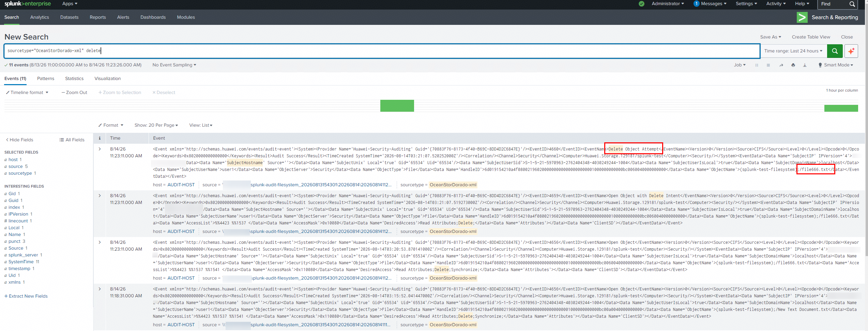Open the Save As dropdown
The image size is (868, 331).
point(770,37)
